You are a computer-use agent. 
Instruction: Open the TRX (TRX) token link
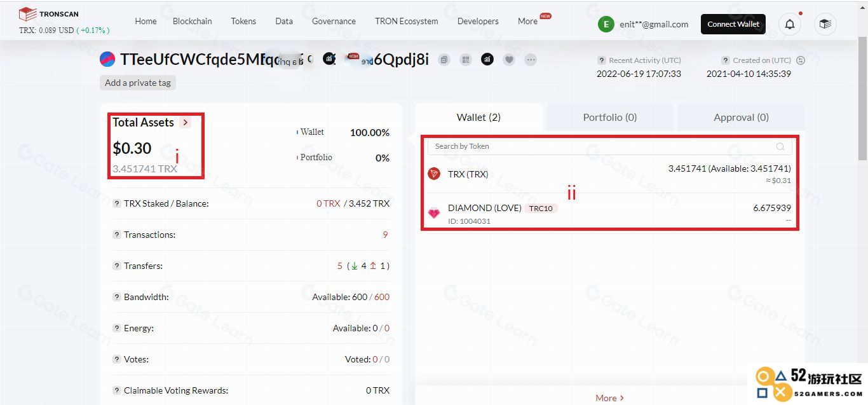[468, 174]
